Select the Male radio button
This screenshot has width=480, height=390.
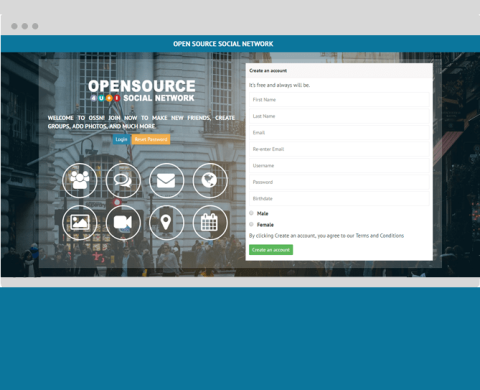click(251, 213)
